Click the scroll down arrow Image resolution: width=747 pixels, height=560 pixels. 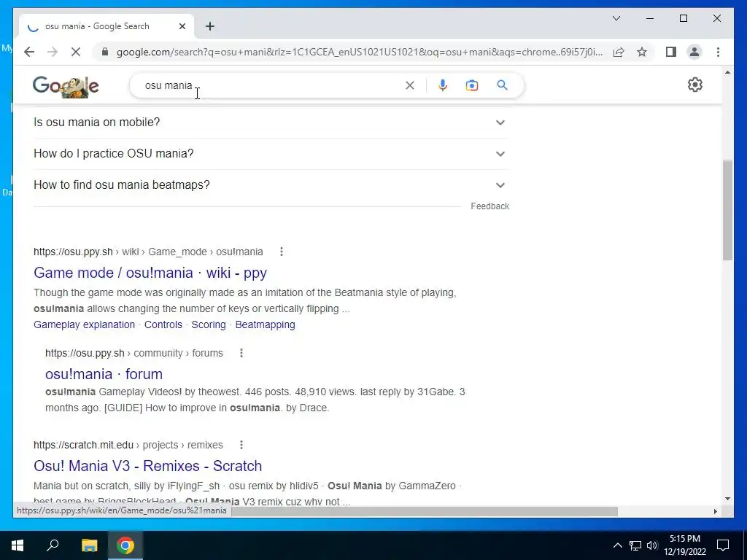(x=727, y=499)
